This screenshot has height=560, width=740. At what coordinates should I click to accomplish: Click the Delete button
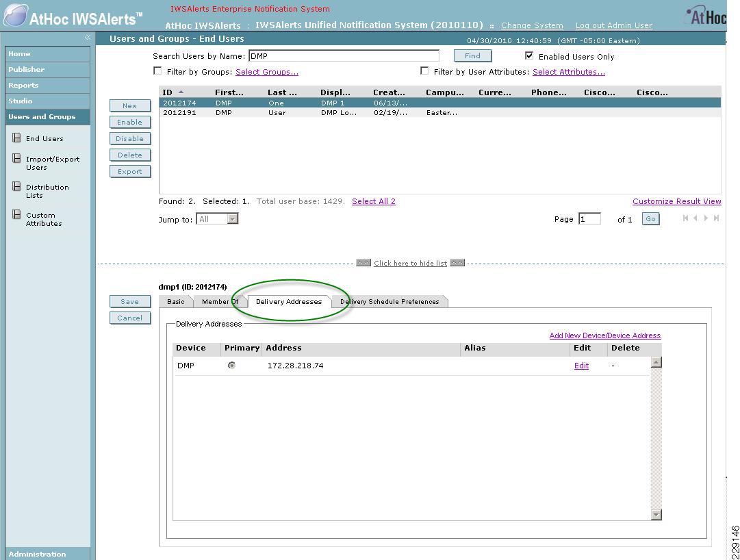point(130,155)
